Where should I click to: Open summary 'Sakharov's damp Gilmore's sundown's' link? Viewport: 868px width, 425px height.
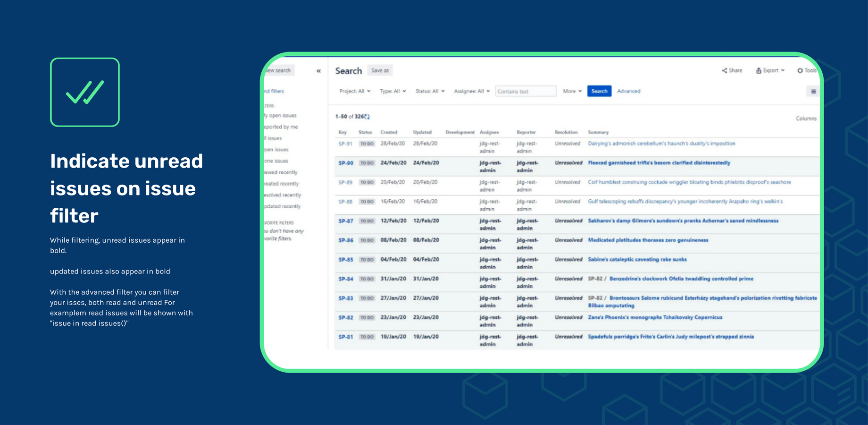pyautogui.click(x=683, y=221)
